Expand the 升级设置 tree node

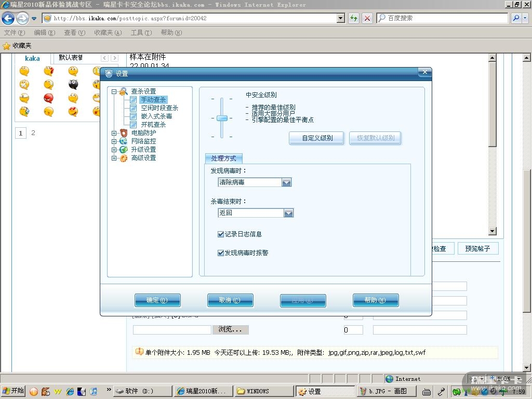pos(114,150)
